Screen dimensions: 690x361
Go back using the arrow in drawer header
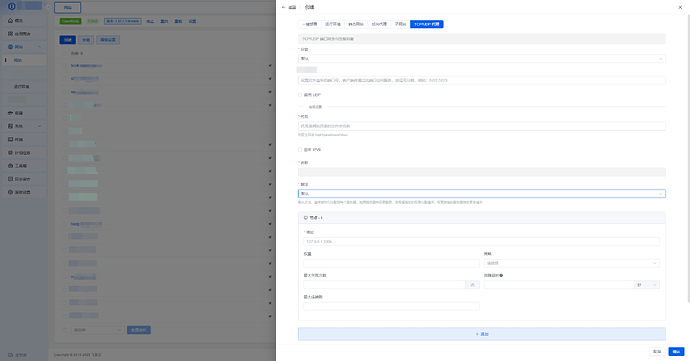click(283, 7)
